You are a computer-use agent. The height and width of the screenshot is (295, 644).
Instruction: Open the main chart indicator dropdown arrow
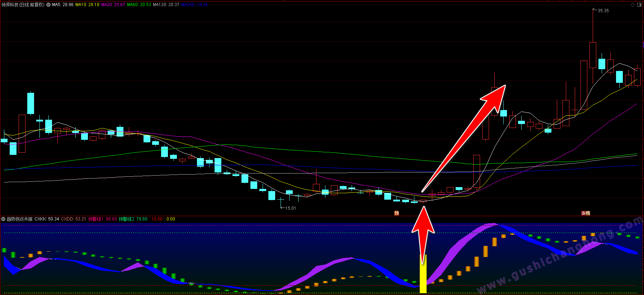click(48, 5)
